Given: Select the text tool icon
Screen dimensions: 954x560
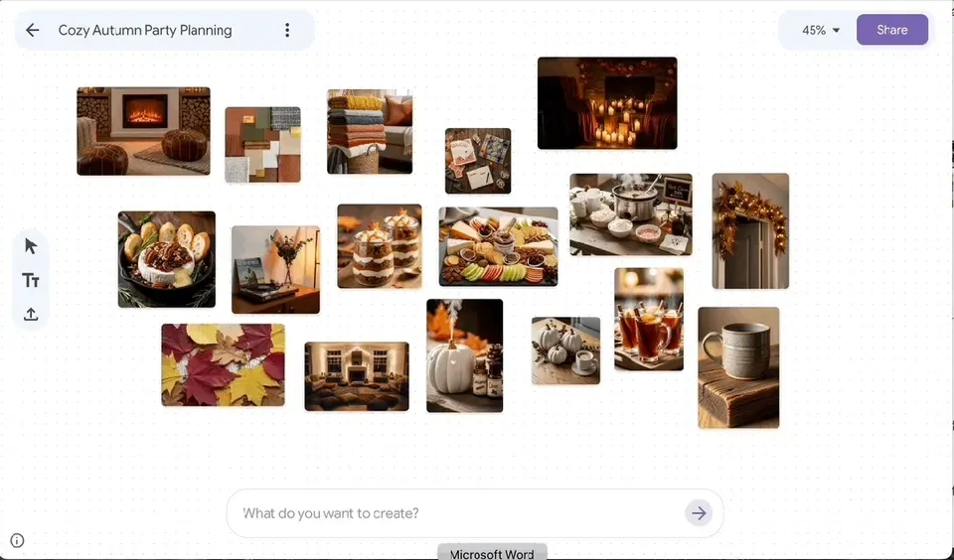Looking at the screenshot, I should [31, 280].
